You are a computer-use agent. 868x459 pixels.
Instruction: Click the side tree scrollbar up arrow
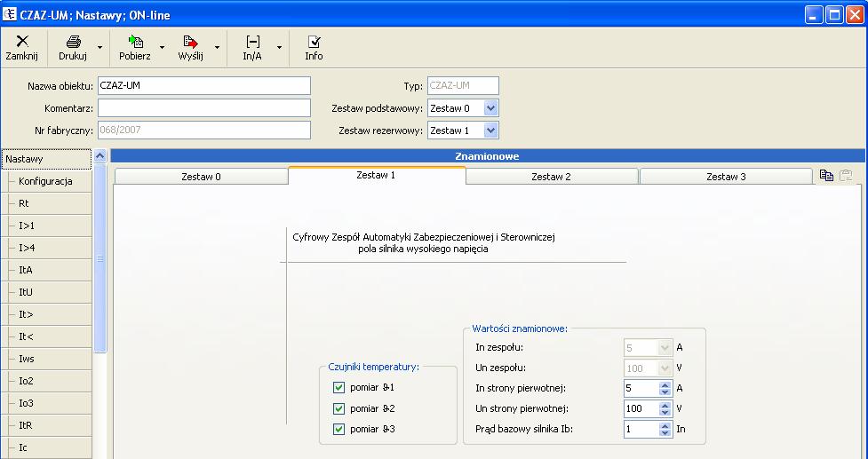coord(100,156)
